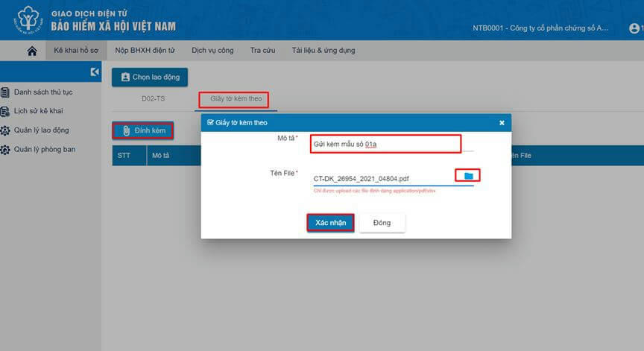Open Tài liệu & ứng dụng menu

tap(323, 51)
